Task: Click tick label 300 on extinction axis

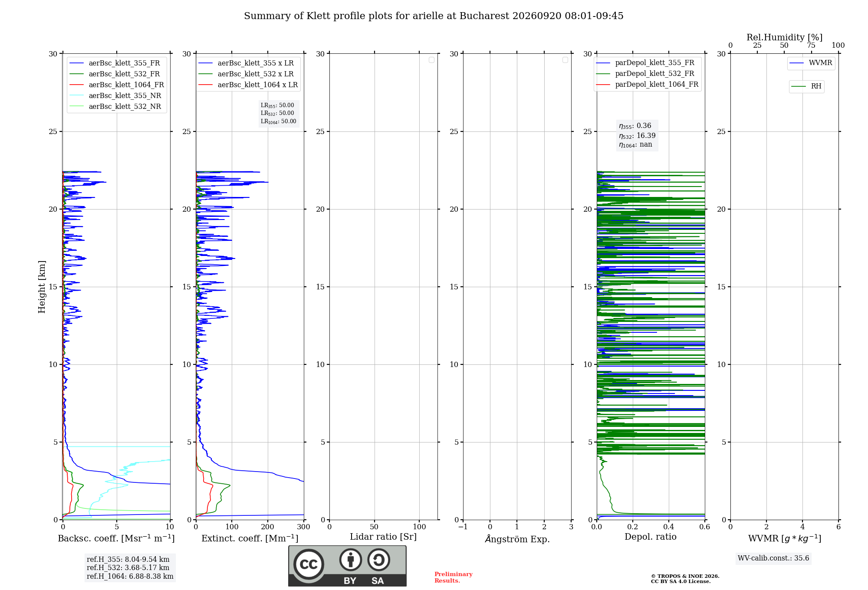Action: (304, 527)
